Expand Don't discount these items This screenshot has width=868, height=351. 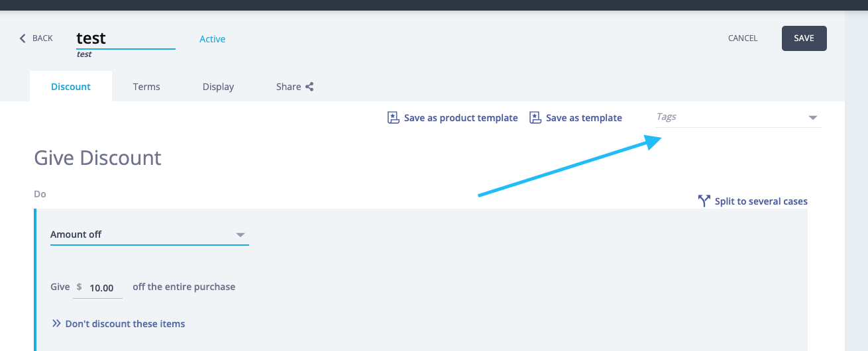125,324
